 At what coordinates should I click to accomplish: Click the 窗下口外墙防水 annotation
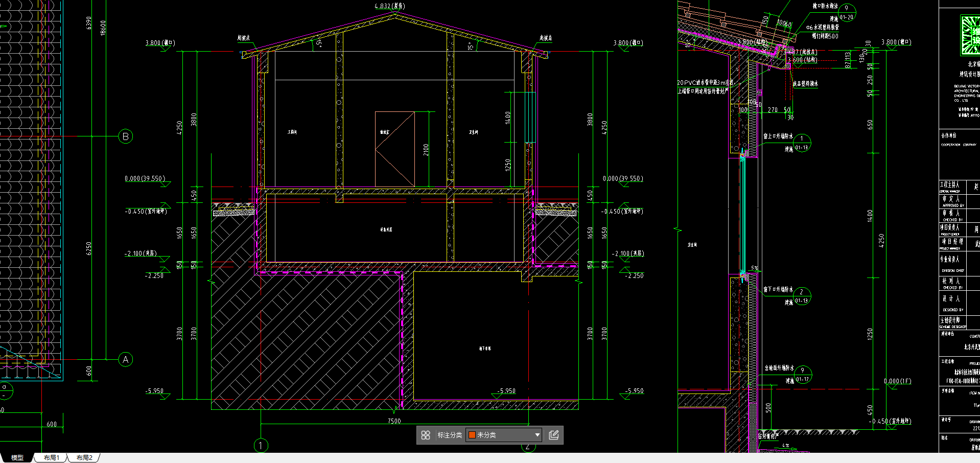click(778, 289)
